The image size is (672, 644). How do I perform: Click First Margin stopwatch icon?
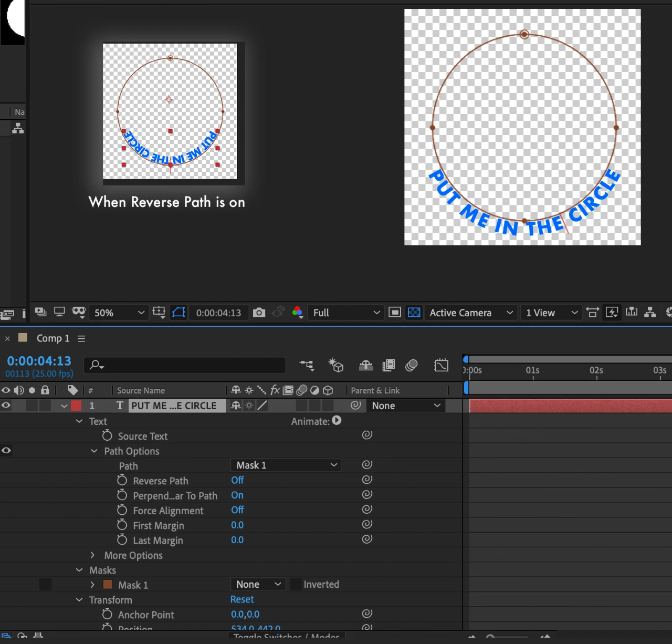[x=122, y=525]
